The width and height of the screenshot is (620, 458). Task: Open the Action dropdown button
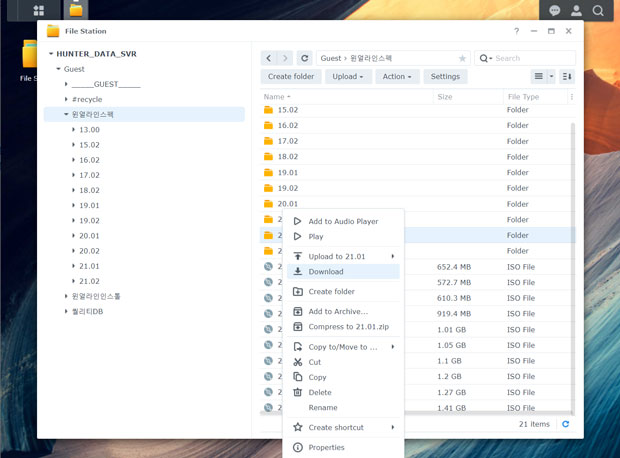coord(397,76)
